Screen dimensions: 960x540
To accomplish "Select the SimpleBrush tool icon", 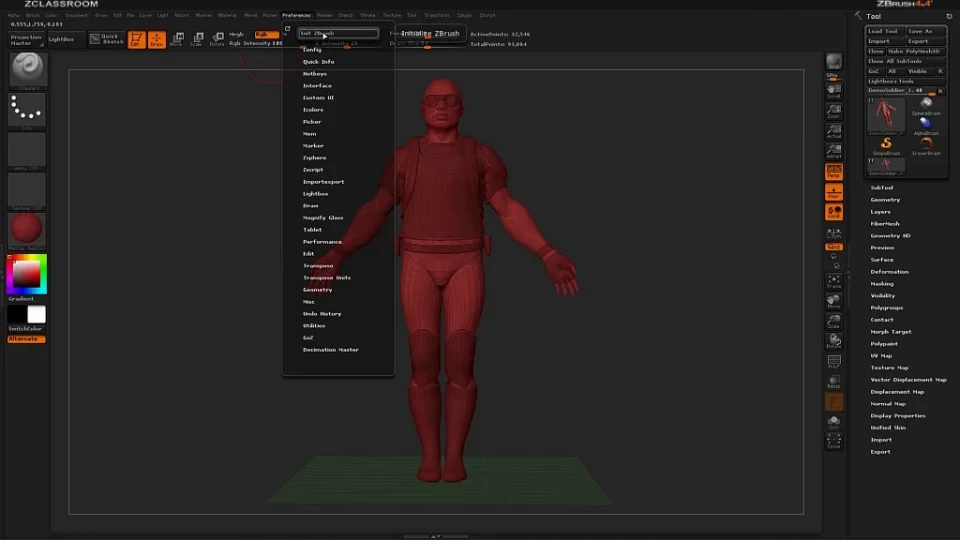I will pos(886,145).
